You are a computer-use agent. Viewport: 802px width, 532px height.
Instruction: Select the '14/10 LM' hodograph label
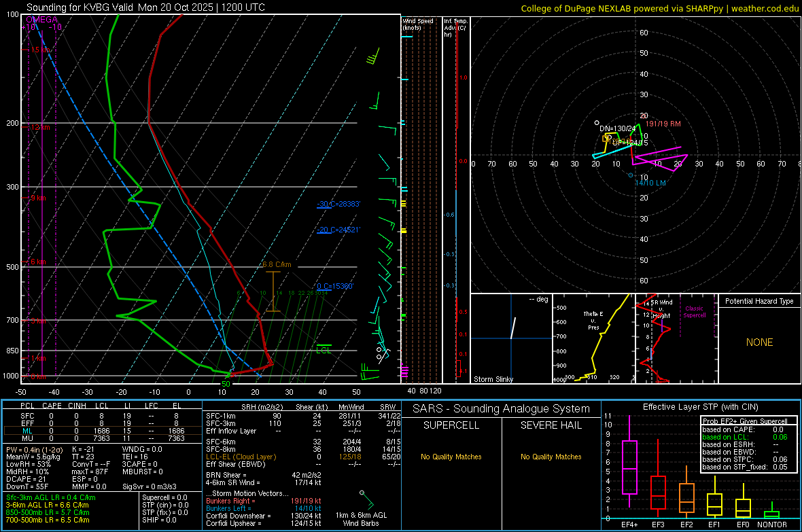[x=650, y=183]
